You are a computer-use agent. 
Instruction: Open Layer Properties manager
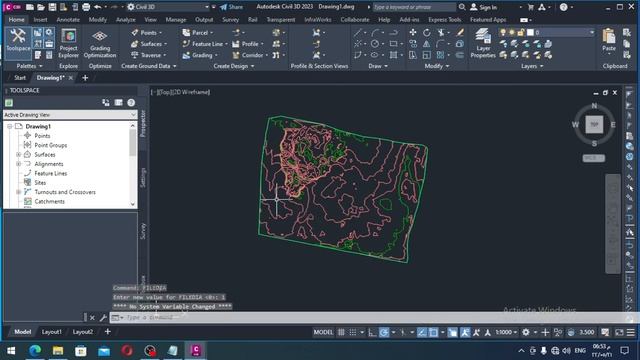(483, 43)
